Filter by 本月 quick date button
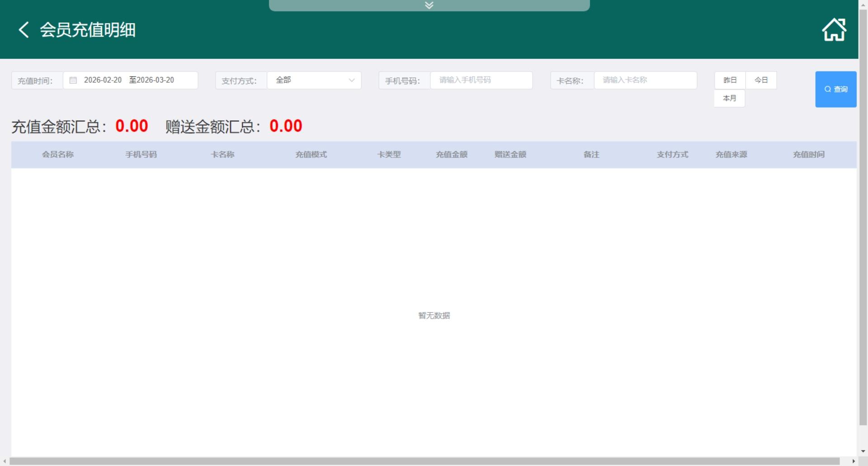The width and height of the screenshot is (868, 466). point(729,98)
